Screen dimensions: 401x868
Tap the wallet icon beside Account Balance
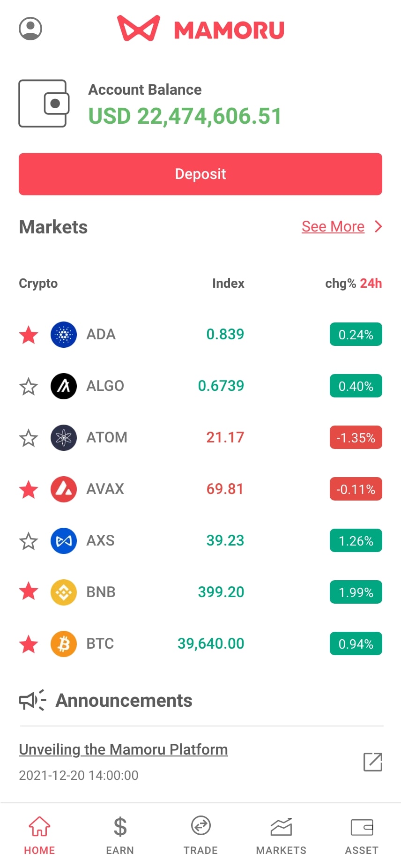pos(44,104)
